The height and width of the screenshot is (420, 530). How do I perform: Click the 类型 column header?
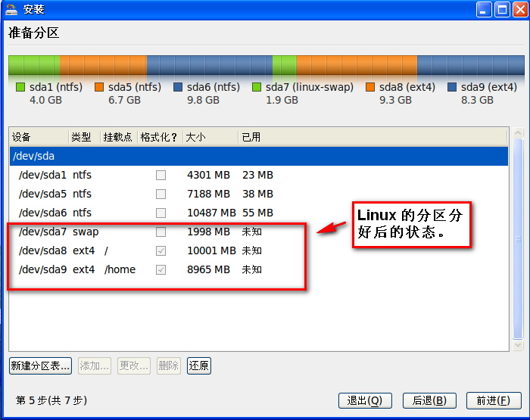click(85, 137)
